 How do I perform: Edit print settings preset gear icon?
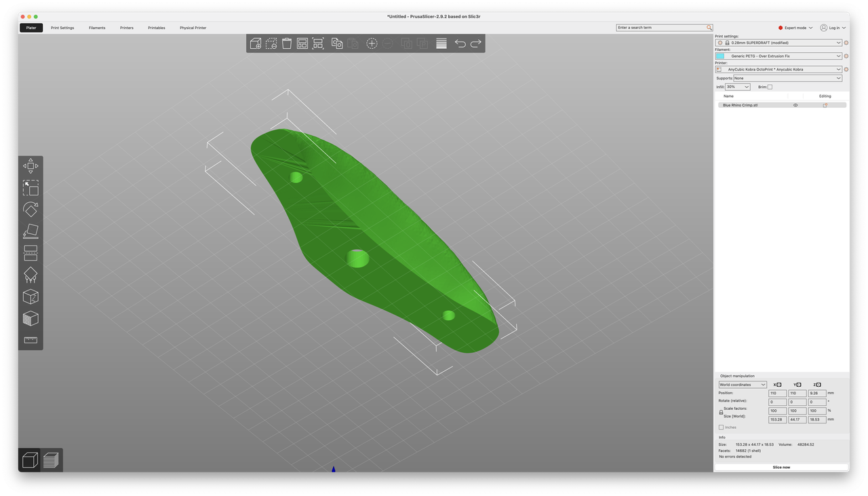846,43
